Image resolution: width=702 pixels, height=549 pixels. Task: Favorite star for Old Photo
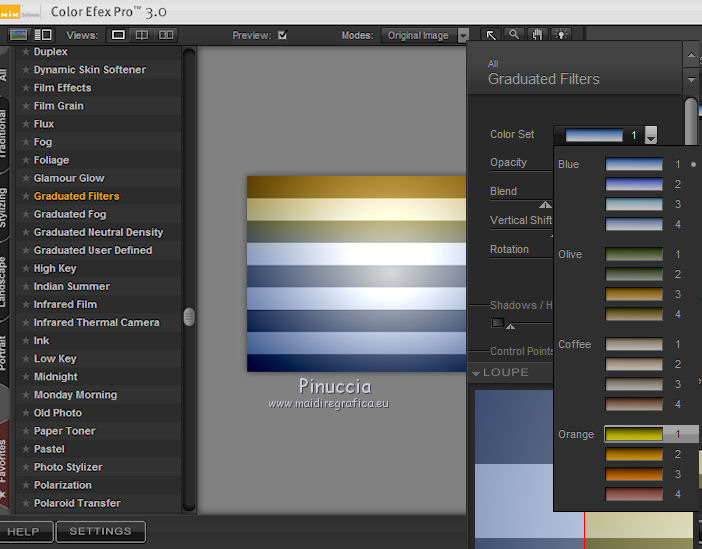coord(26,413)
